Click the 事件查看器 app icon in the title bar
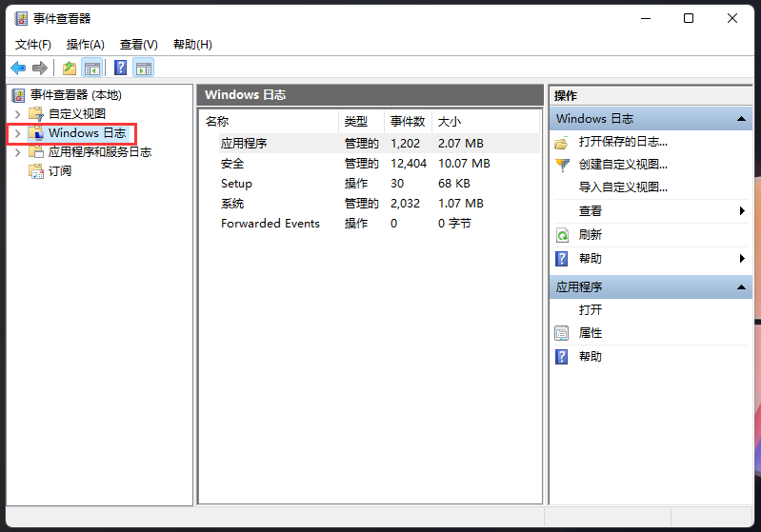This screenshot has height=532, width=761. pyautogui.click(x=21, y=18)
